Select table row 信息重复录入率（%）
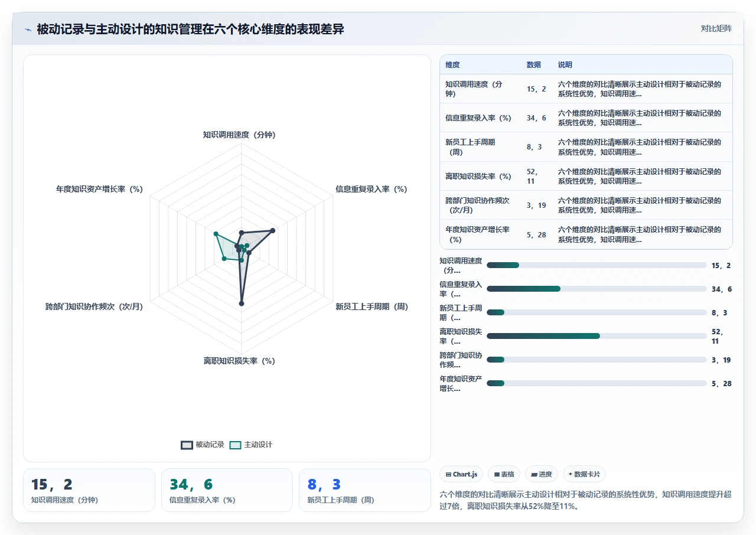This screenshot has width=756, height=535. point(586,118)
